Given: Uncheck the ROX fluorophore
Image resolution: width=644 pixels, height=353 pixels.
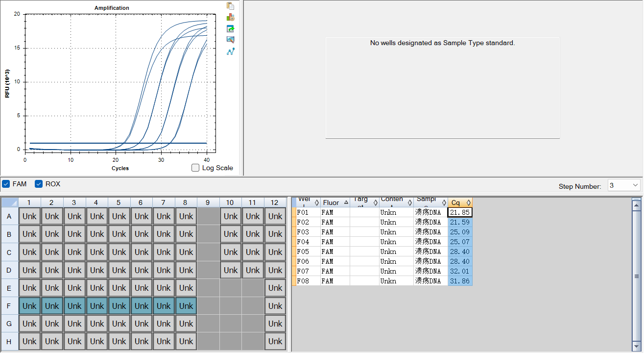Looking at the screenshot, I should click(39, 184).
